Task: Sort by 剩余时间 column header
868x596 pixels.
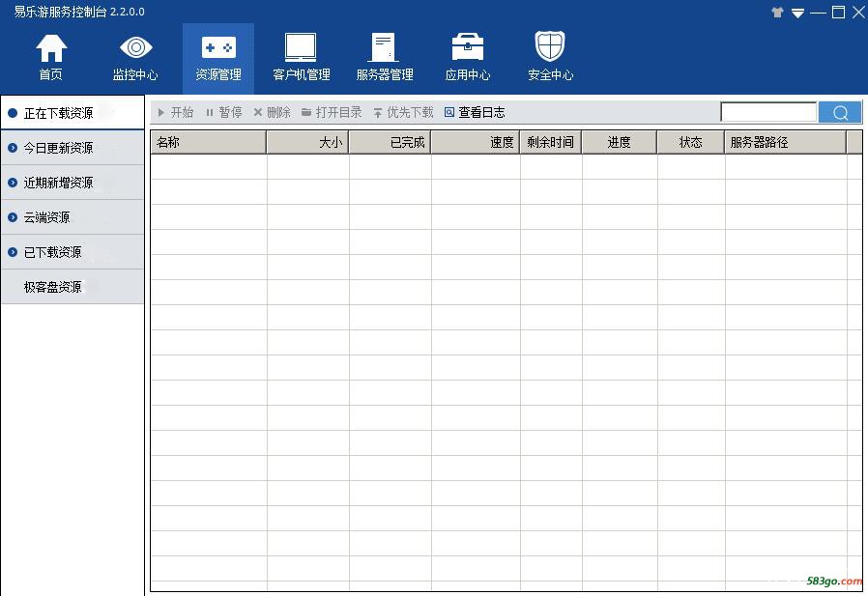Action: pos(551,142)
